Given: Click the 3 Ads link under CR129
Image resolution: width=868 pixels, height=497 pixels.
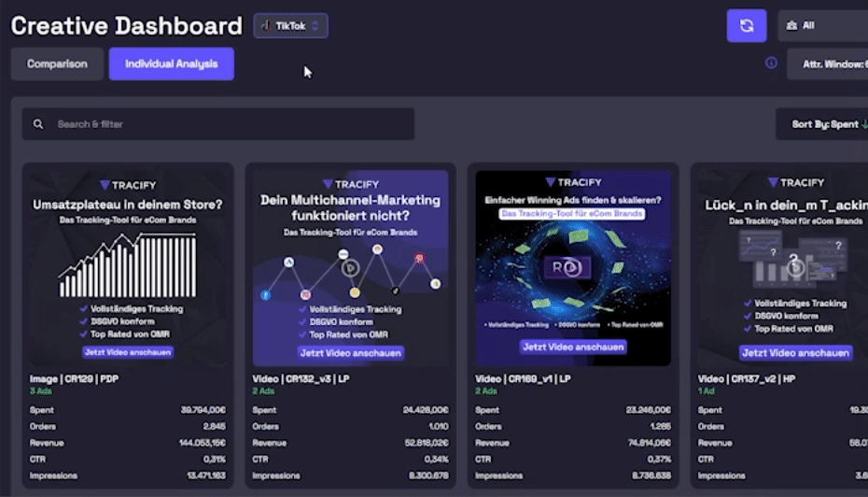Looking at the screenshot, I should pyautogui.click(x=40, y=391).
